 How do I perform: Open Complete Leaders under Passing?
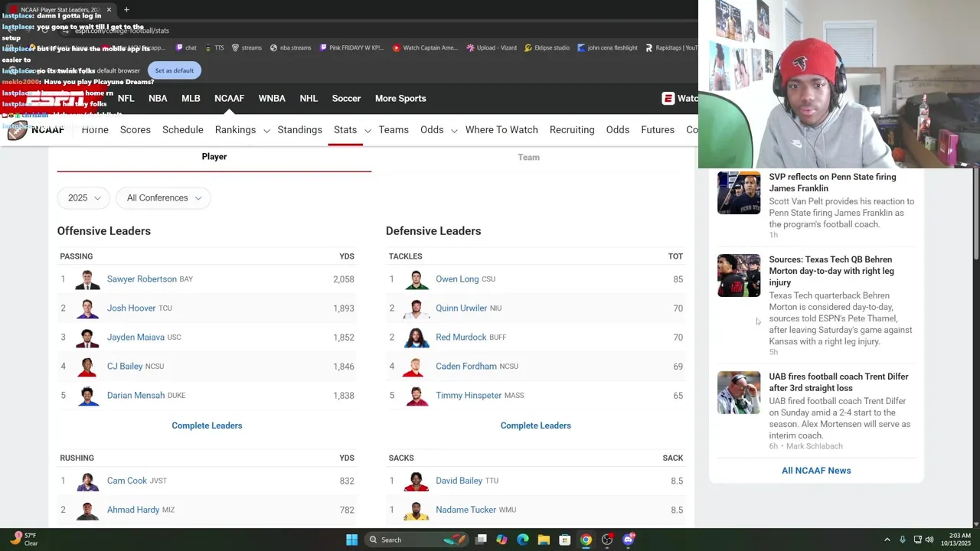pos(207,425)
